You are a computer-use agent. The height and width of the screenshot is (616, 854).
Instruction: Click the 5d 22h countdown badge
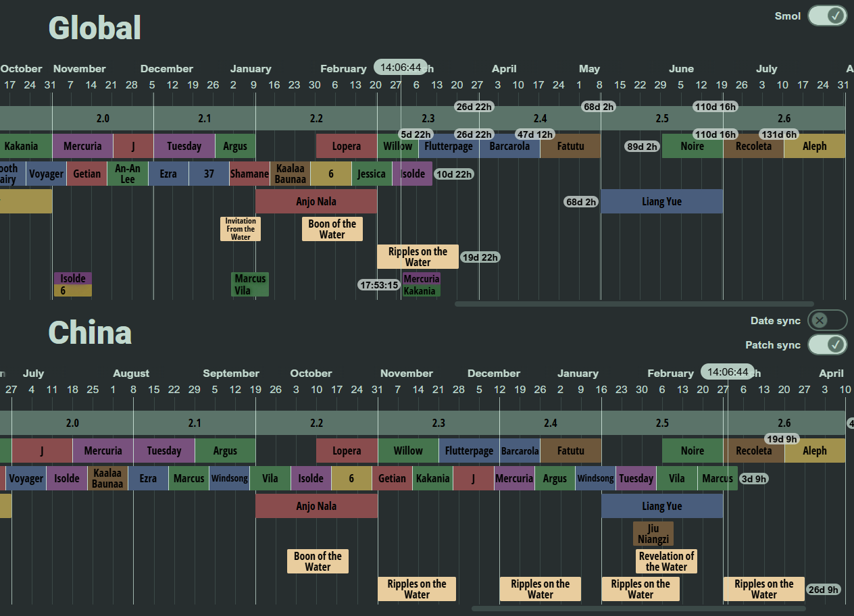coord(416,134)
